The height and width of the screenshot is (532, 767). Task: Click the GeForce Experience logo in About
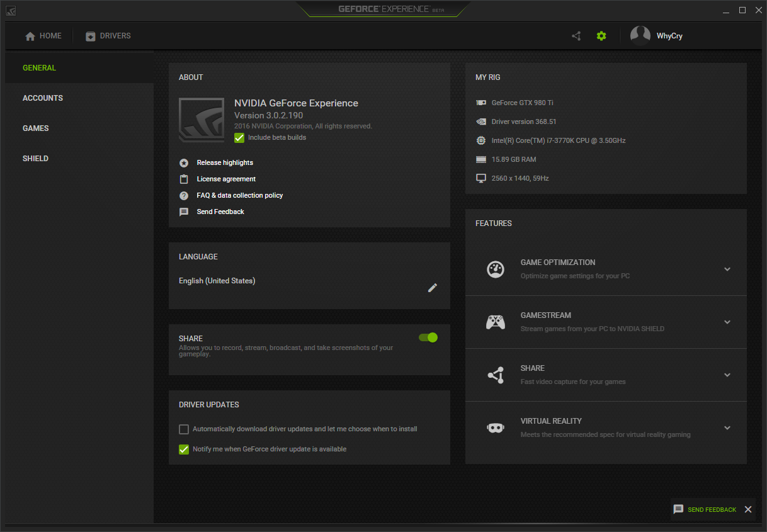tap(202, 120)
